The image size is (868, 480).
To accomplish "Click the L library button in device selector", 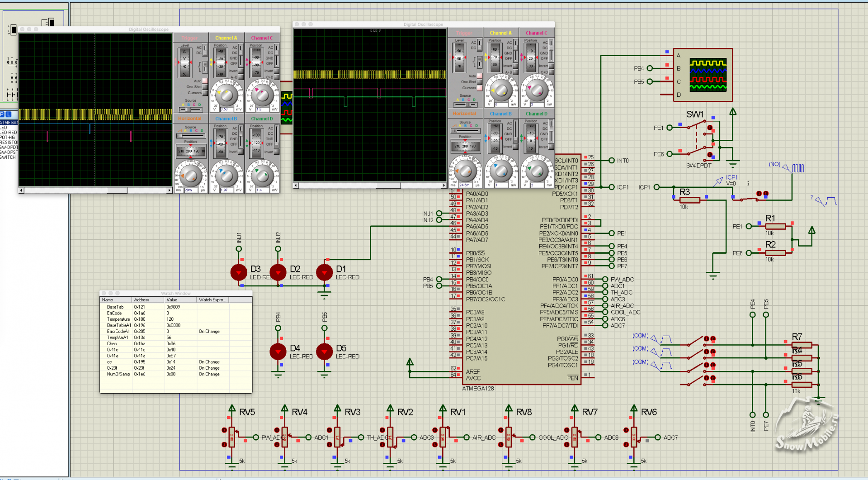I will coord(8,114).
